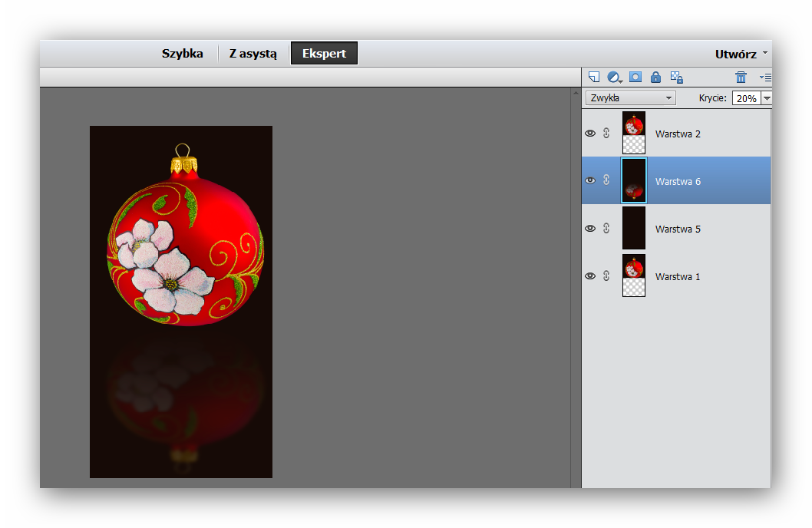Open the layers panel options menu icon
The image size is (812, 528).
pyautogui.click(x=765, y=78)
